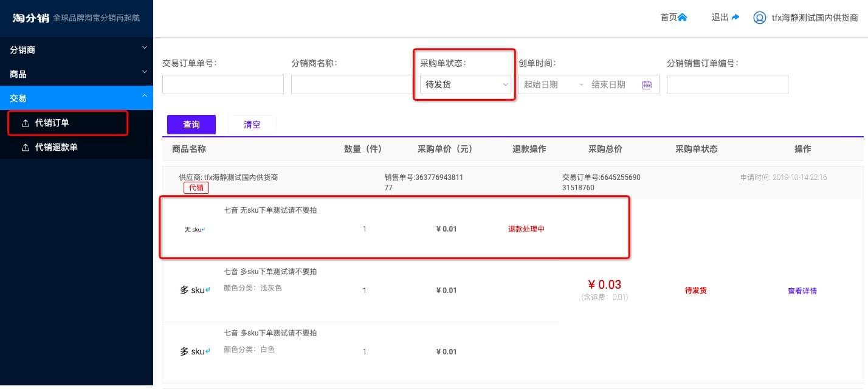Click the 无 sku product thumbnail
The width and height of the screenshot is (868, 389).
click(195, 230)
